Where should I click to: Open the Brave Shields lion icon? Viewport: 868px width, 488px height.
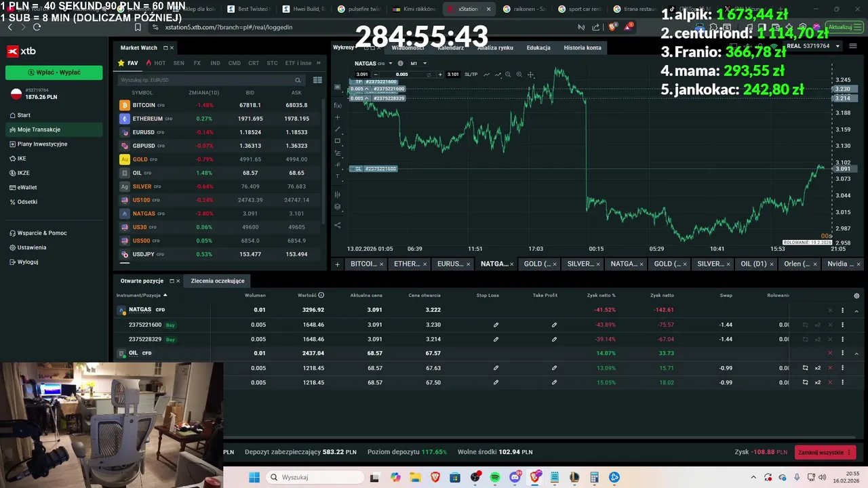point(613,27)
